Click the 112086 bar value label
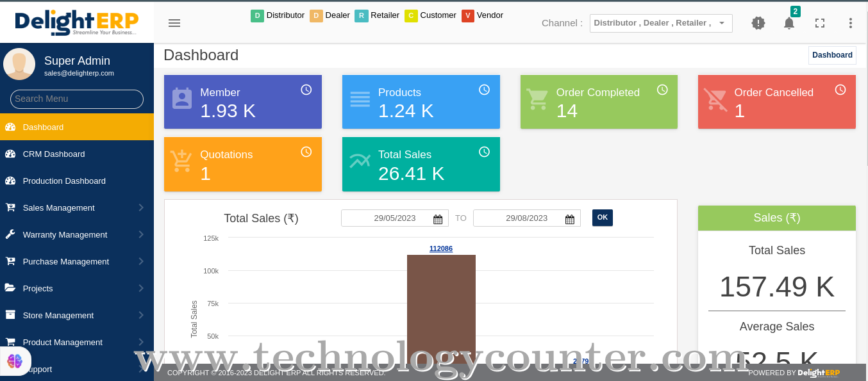The height and width of the screenshot is (381, 868). 441,248
